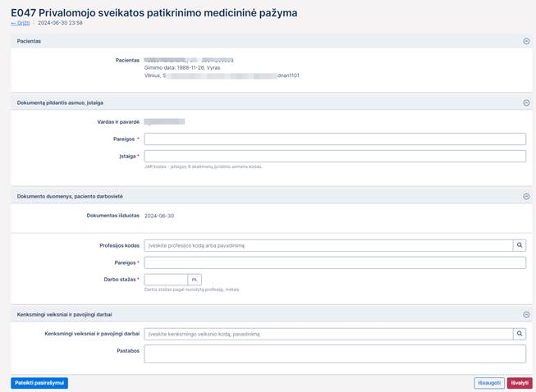Select the Kenksmingi veiksniai code input
The height and width of the screenshot is (392, 536).
click(328, 334)
